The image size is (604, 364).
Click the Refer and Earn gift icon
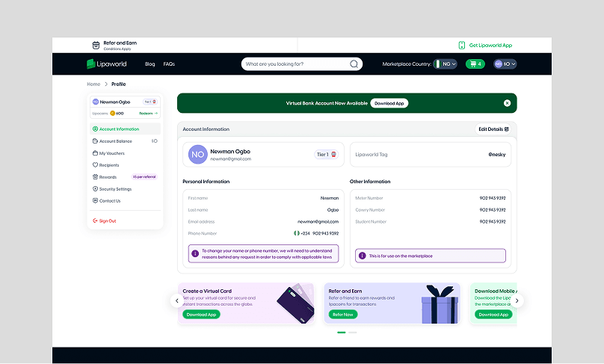click(96, 46)
